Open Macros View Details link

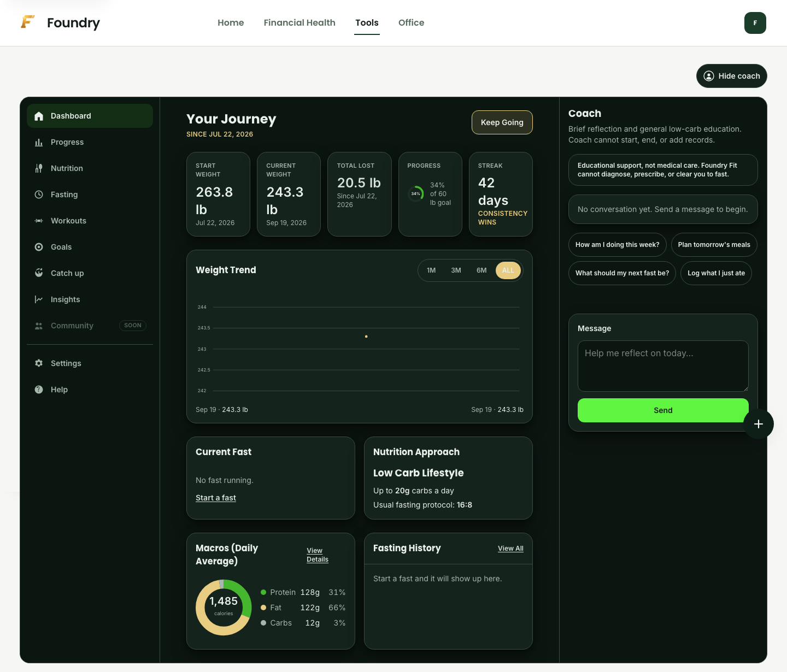[x=318, y=555]
